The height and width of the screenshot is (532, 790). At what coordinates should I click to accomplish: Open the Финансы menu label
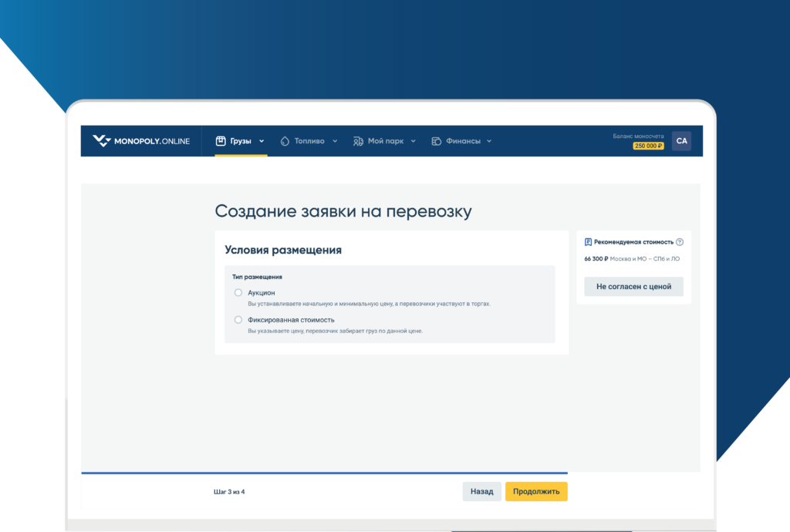[x=463, y=141]
